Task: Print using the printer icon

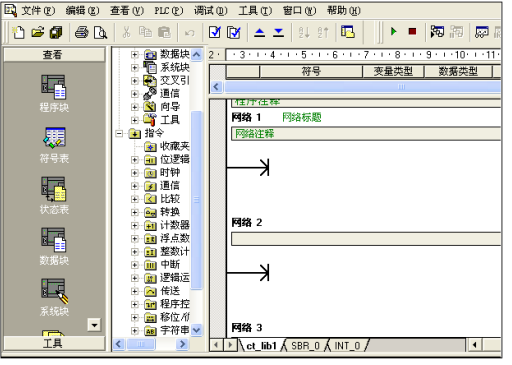Action: pyautogui.click(x=82, y=32)
